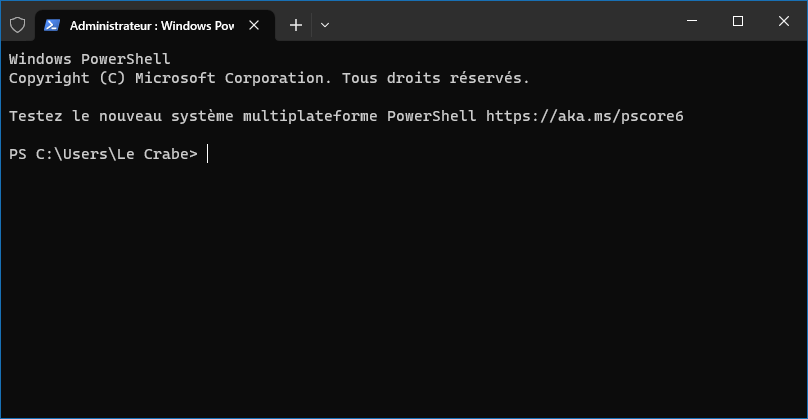Click the PS C:\Users\Le Crabe> prompt text

click(103, 154)
